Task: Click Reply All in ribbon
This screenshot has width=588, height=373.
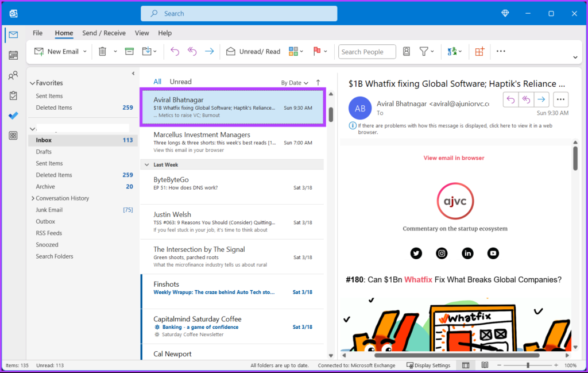Action: pyautogui.click(x=192, y=51)
